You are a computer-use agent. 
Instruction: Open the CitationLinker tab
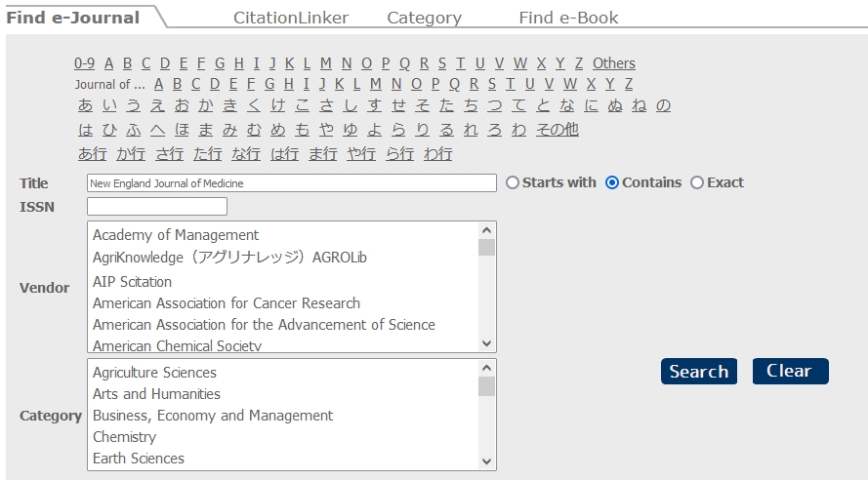pos(291,18)
